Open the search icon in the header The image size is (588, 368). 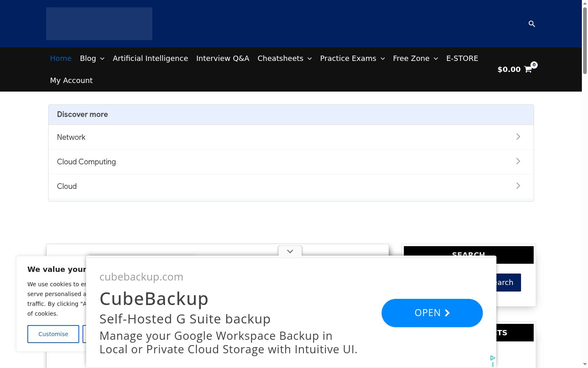(x=532, y=24)
